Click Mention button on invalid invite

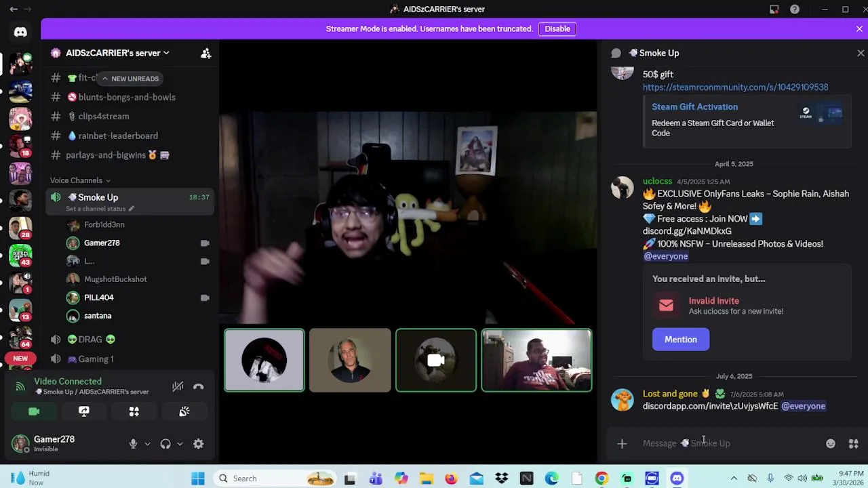(x=681, y=340)
